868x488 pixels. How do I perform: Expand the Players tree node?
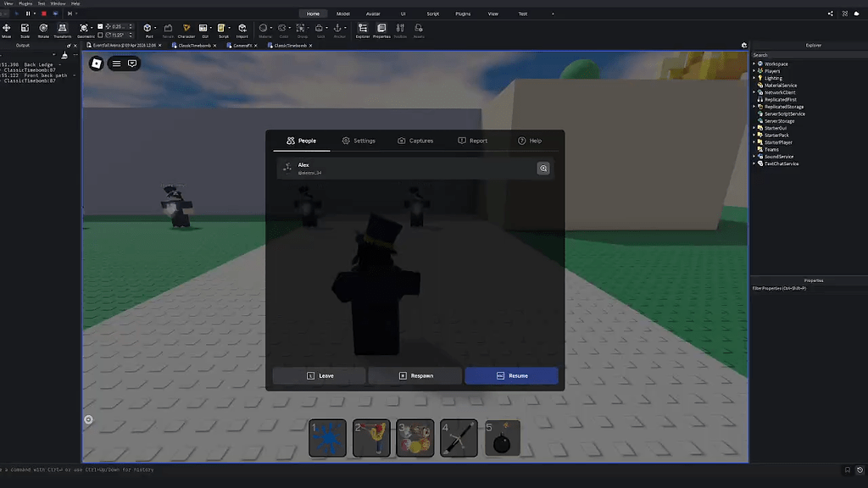(754, 71)
